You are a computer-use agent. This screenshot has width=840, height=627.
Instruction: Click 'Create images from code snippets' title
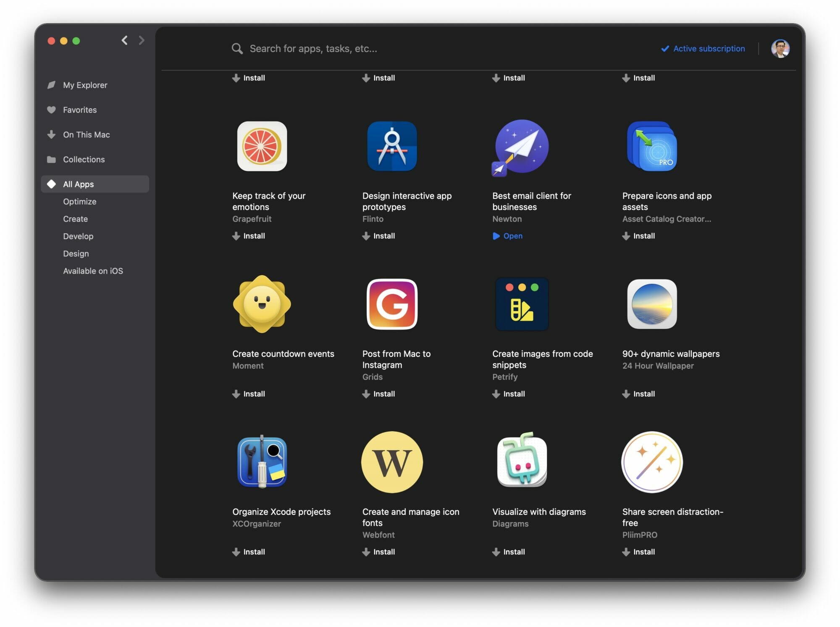pyautogui.click(x=543, y=359)
